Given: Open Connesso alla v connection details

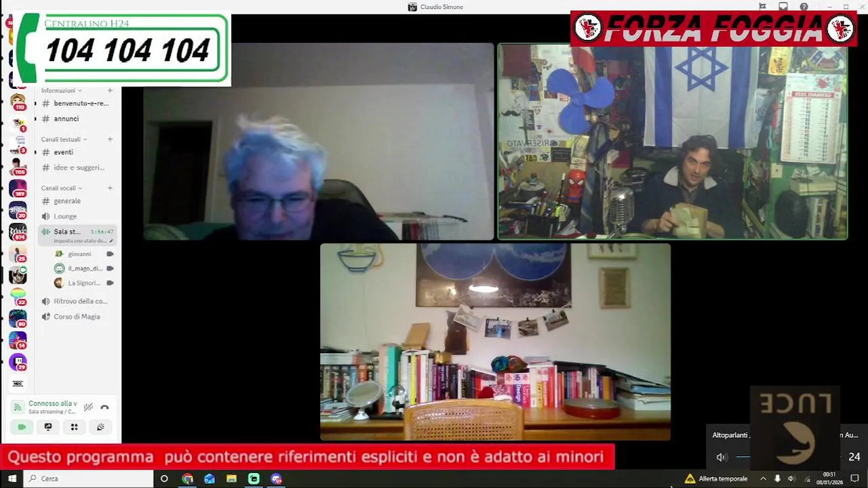Looking at the screenshot, I should click(x=52, y=404).
